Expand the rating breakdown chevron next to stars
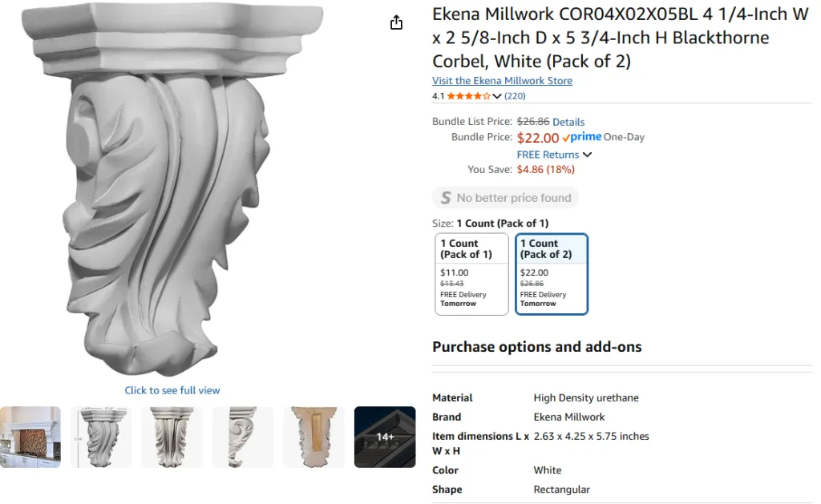Image resolution: width=821 pixels, height=504 pixels. 497,96
